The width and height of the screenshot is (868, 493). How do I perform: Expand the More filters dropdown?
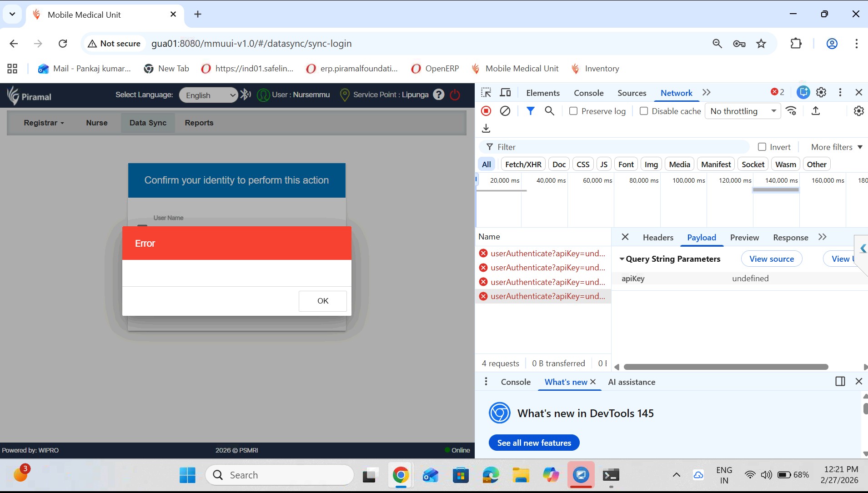836,147
